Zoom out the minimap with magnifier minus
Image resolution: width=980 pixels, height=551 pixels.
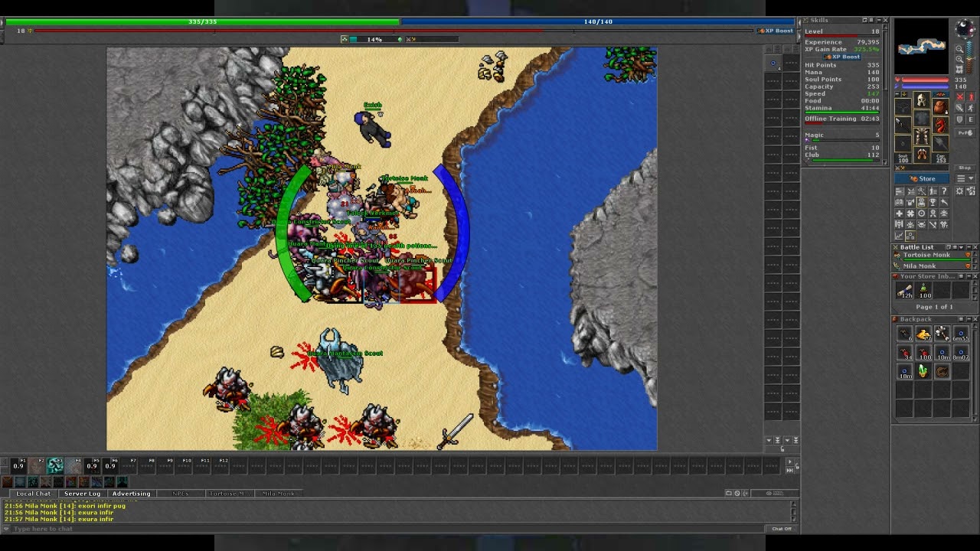tap(959, 49)
